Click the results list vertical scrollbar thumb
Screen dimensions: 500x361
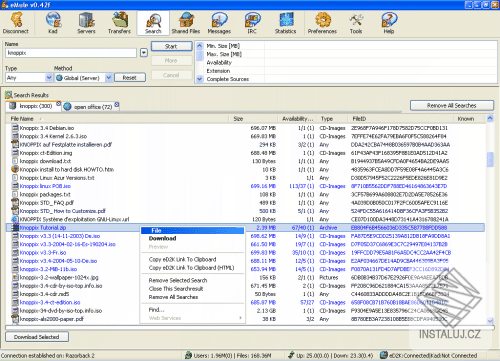point(490,159)
